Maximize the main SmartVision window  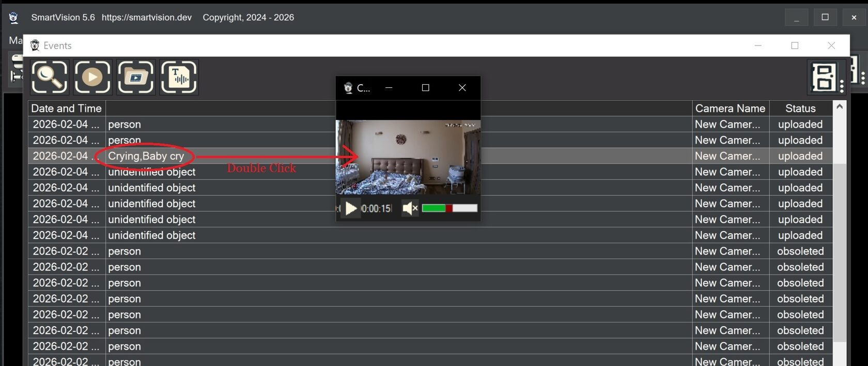[825, 18]
